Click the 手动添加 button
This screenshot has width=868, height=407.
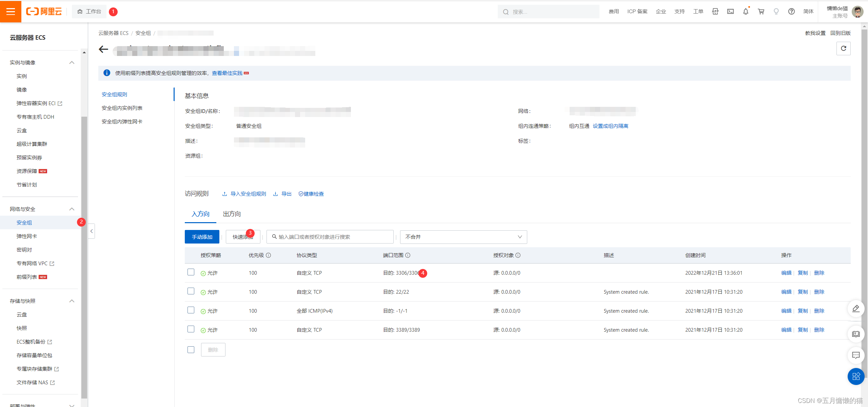tap(202, 237)
